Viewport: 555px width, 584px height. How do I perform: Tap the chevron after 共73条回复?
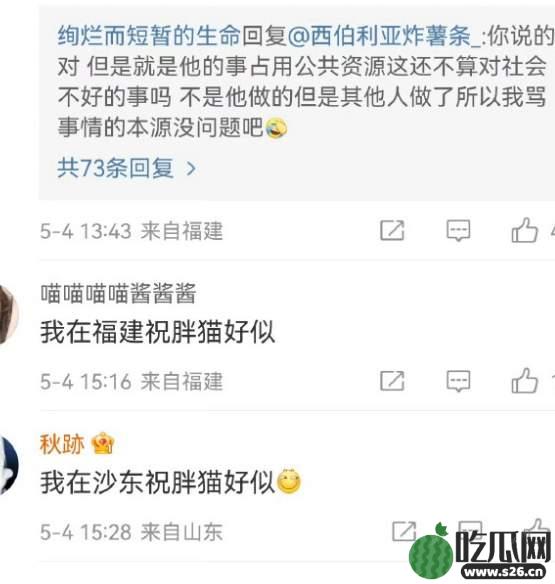(x=191, y=169)
